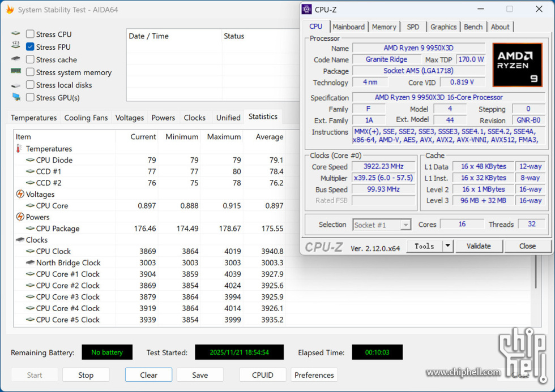Click the Clocks chip icon in list

click(20, 240)
